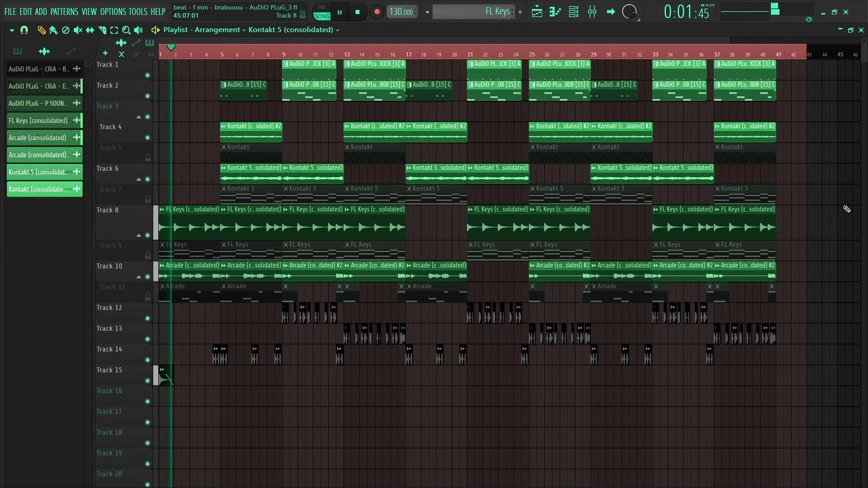
Task: Enable the snap magnet tool
Action: coord(24,30)
